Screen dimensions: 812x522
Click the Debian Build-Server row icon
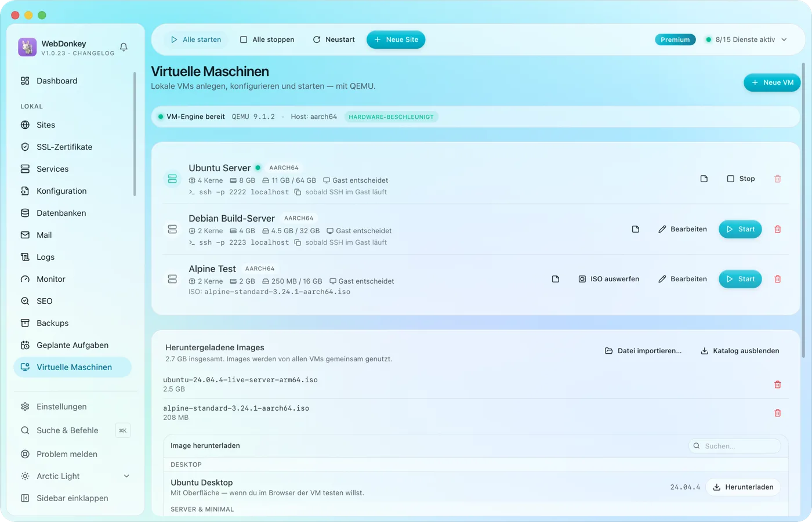coord(172,229)
